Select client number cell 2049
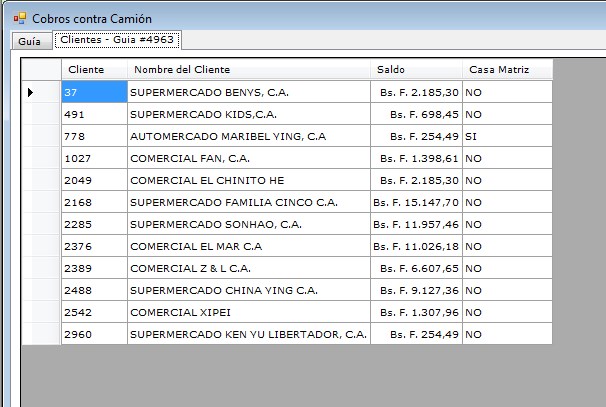This screenshot has height=407, width=606. (94, 180)
